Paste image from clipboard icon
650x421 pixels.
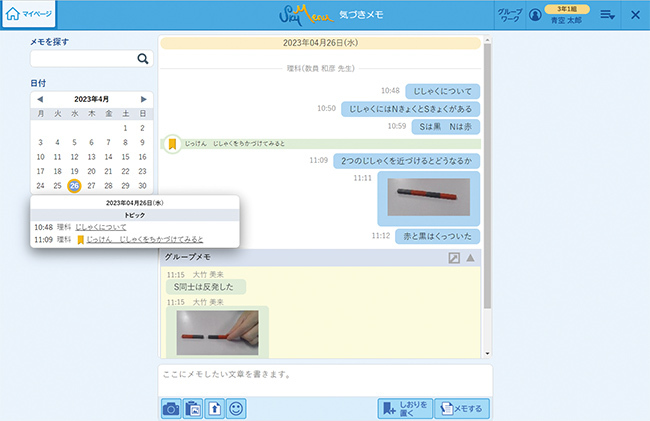point(193,409)
